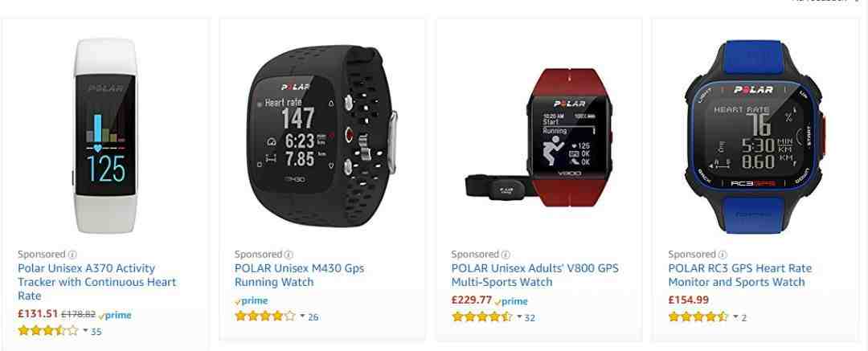Expand rating dropdown arrow for A370 tracker

pyautogui.click(x=86, y=331)
